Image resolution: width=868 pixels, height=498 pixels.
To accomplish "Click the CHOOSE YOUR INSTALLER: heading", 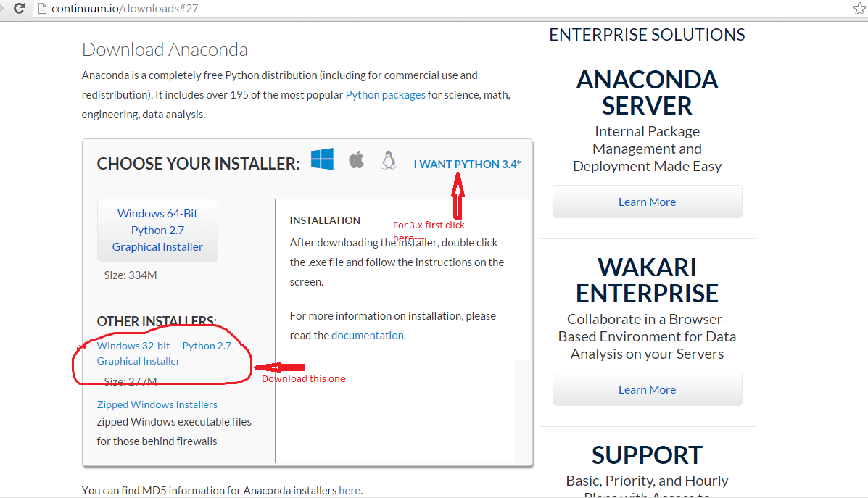I will (198, 164).
